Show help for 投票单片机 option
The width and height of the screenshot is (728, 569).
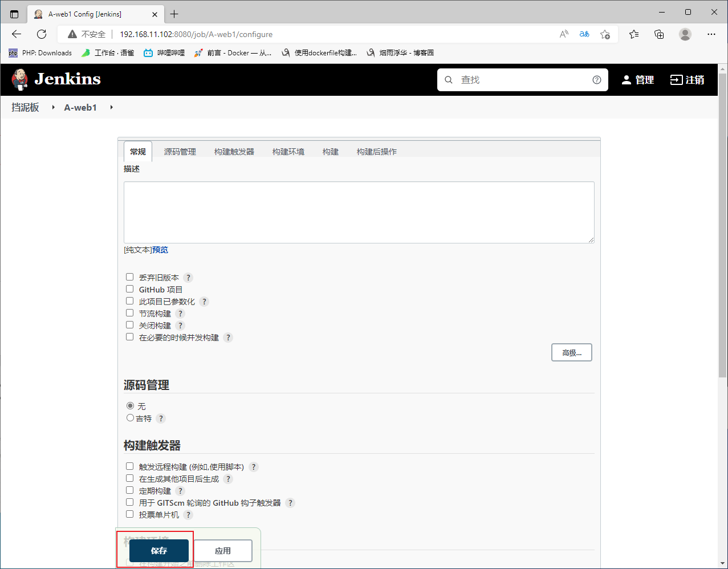[x=188, y=515]
